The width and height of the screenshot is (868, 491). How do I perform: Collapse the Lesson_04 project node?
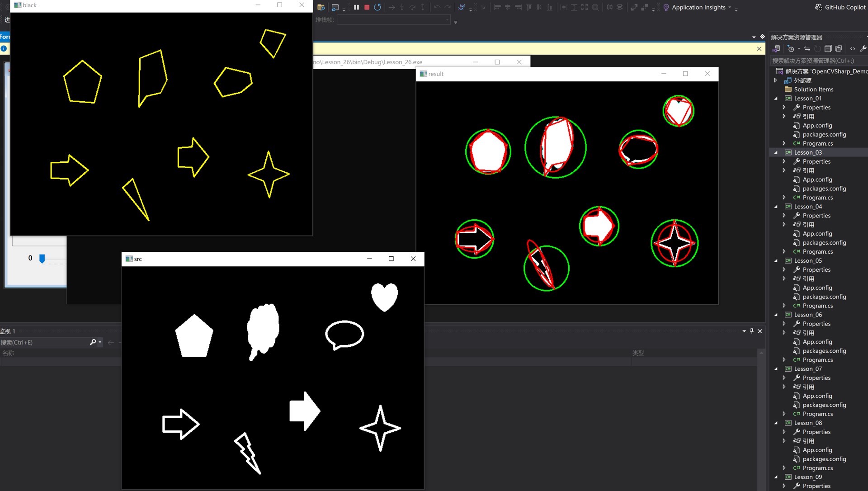point(776,207)
